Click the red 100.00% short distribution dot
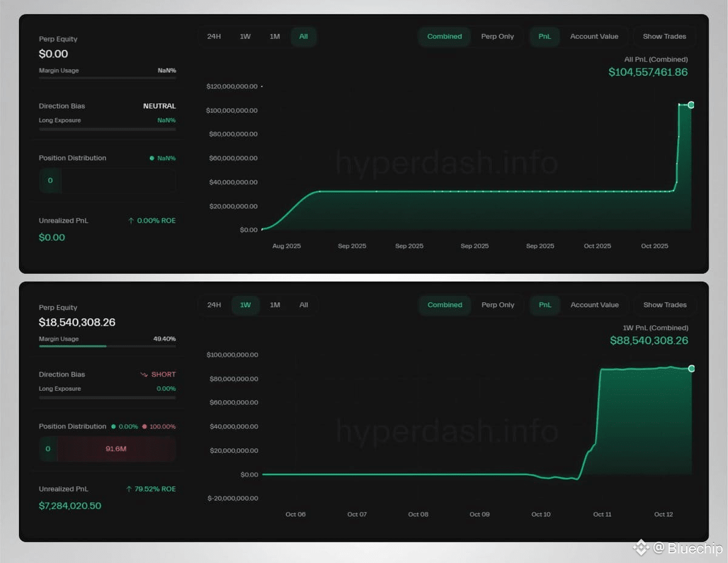 coord(144,426)
